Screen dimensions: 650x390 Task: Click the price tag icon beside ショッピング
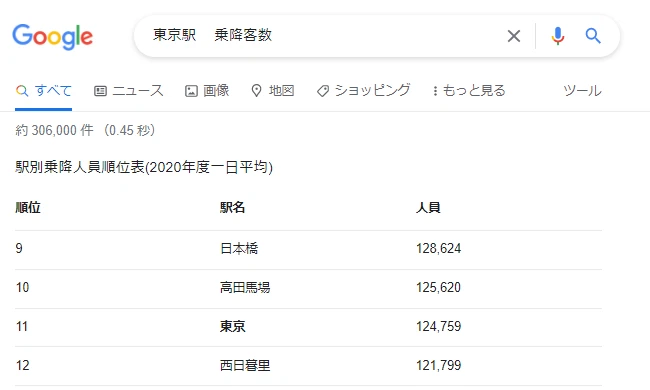point(323,91)
